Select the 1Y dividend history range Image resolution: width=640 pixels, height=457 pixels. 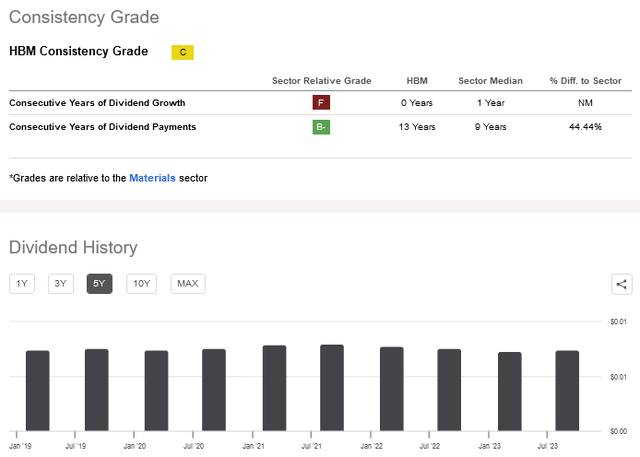22,284
